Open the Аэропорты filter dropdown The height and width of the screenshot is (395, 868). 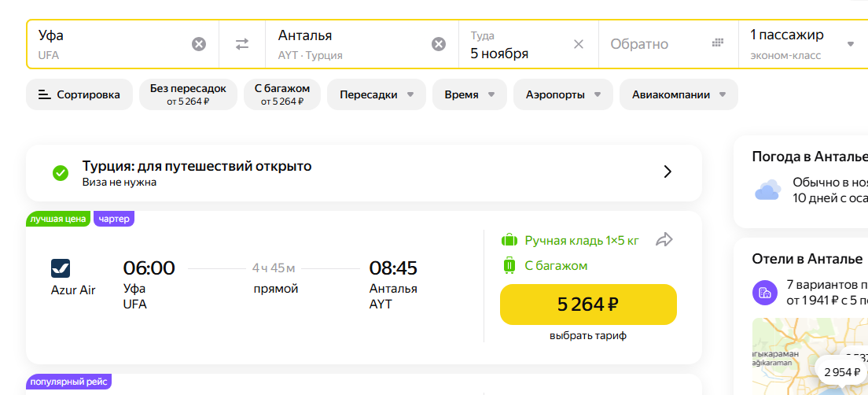tap(564, 94)
